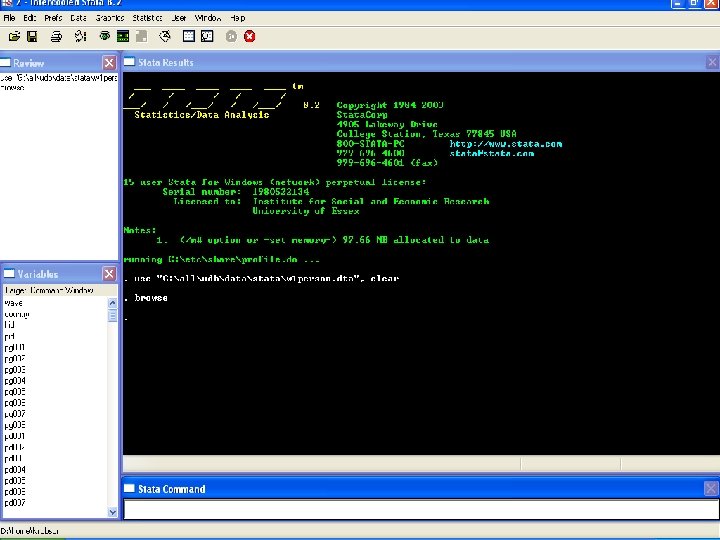The image size is (720, 540).
Task: Open the Help menu
Action: tap(238, 18)
